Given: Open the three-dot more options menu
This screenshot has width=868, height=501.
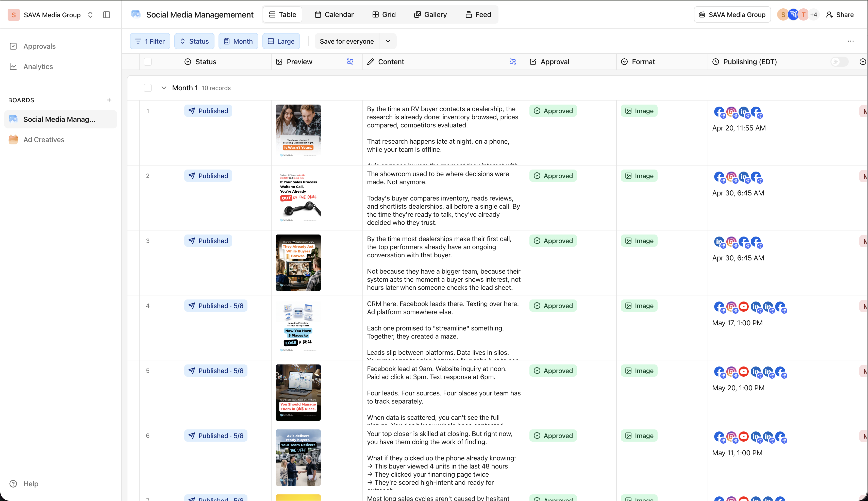Looking at the screenshot, I should point(850,41).
